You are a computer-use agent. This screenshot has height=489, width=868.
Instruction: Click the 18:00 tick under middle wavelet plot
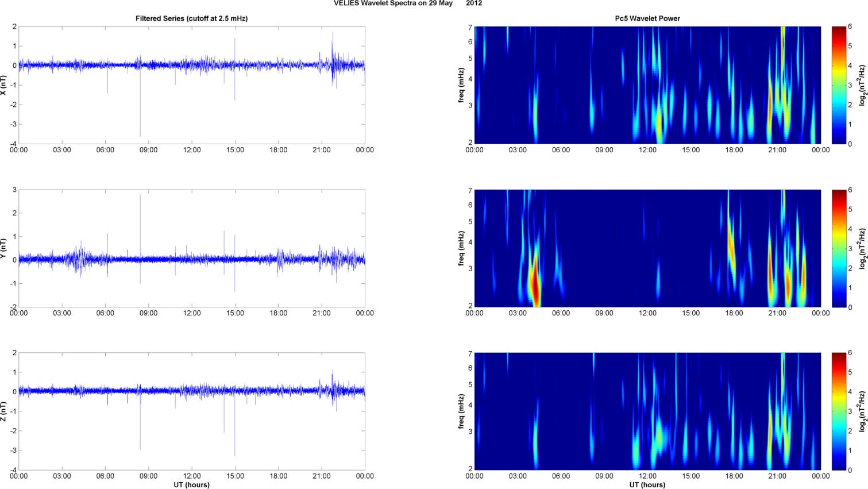734,313
